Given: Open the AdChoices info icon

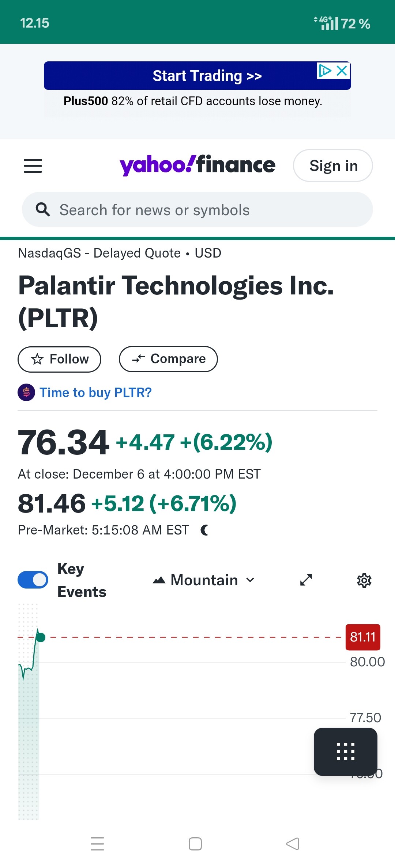Looking at the screenshot, I should point(324,71).
